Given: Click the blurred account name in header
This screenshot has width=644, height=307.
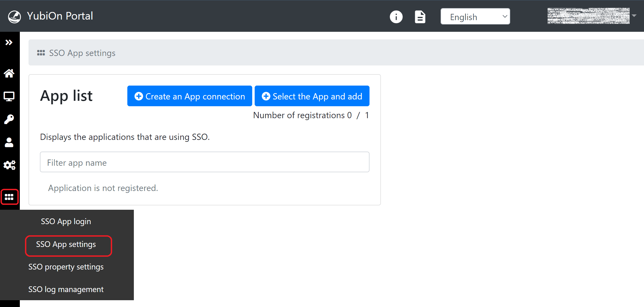Looking at the screenshot, I should tap(588, 16).
